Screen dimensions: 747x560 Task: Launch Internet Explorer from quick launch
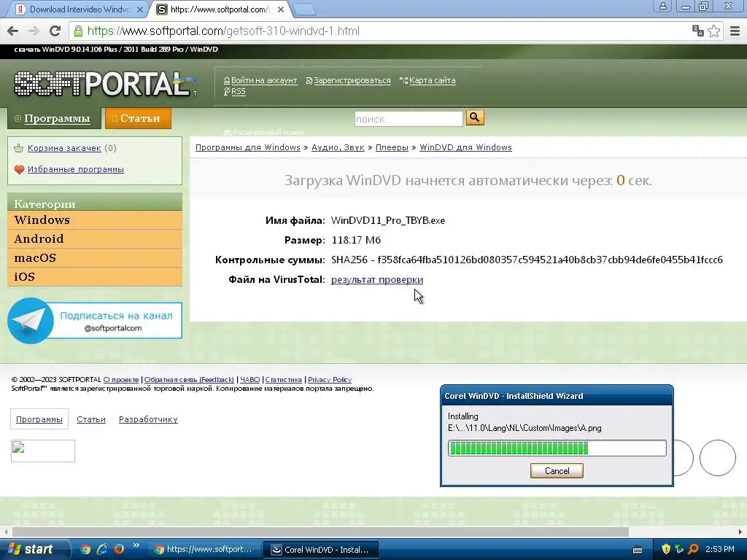pyautogui.click(x=102, y=549)
